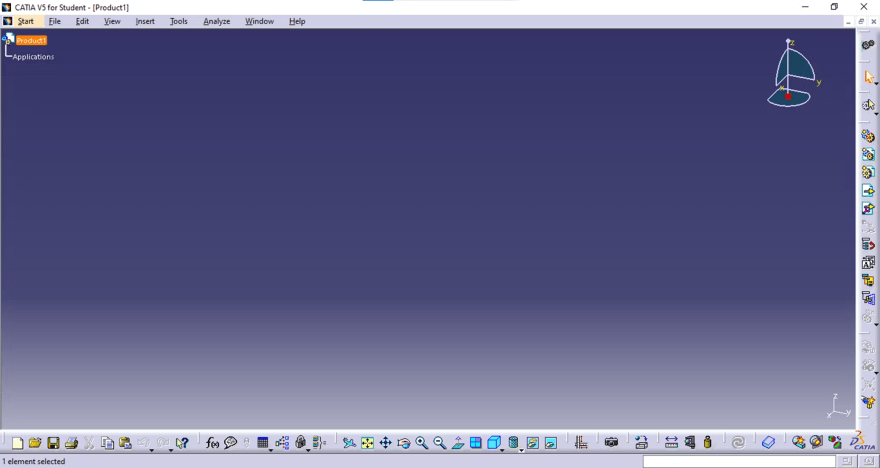This screenshot has height=468, width=880.
Task: Activate the What's This help cursor icon
Action: coord(182,443)
